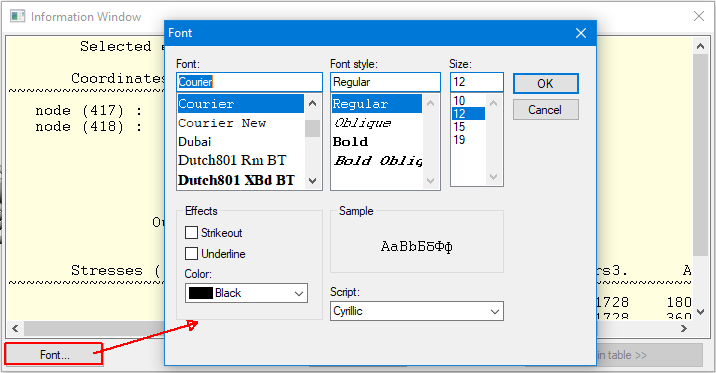Click the 'node (417) :' line
Screen dimensions: 716x373
(89, 110)
